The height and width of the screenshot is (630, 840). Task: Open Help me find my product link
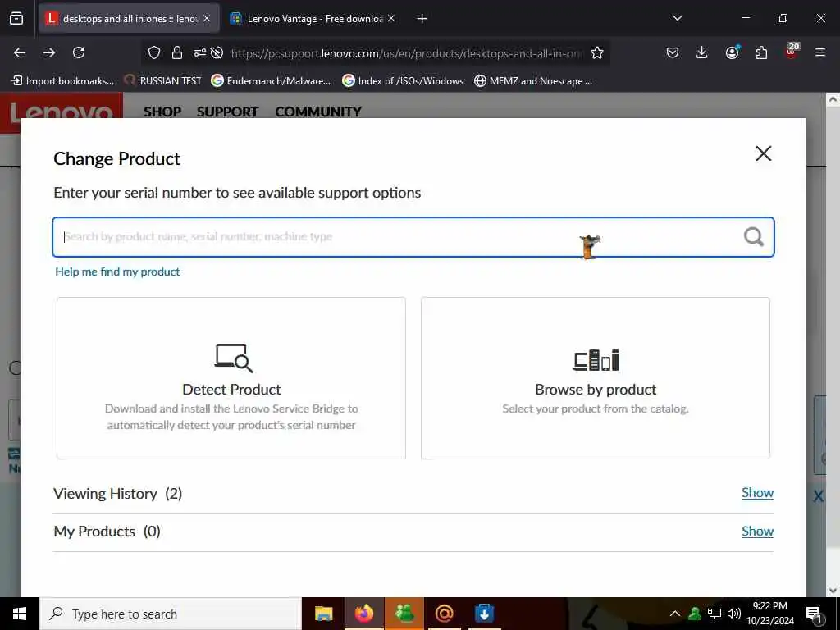[x=117, y=272]
